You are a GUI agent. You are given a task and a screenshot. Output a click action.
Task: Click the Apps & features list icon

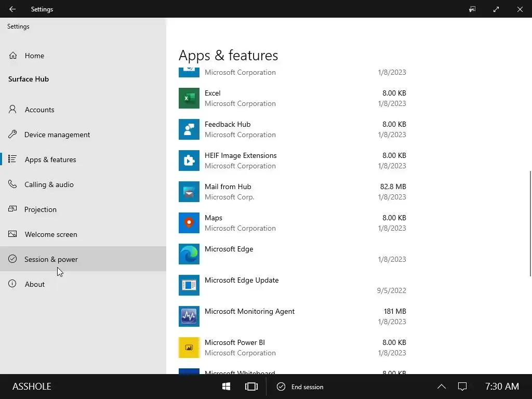pyautogui.click(x=12, y=159)
